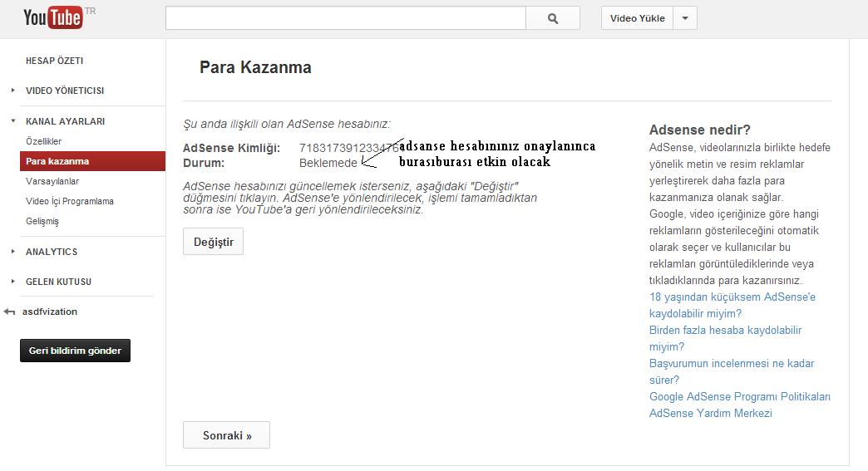
Task: Click Geri bildirim gönder button
Action: (x=76, y=351)
